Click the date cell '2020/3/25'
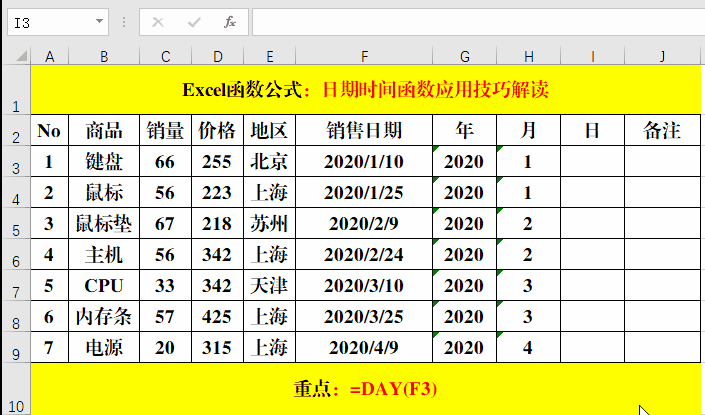The image size is (705, 415). tap(364, 316)
